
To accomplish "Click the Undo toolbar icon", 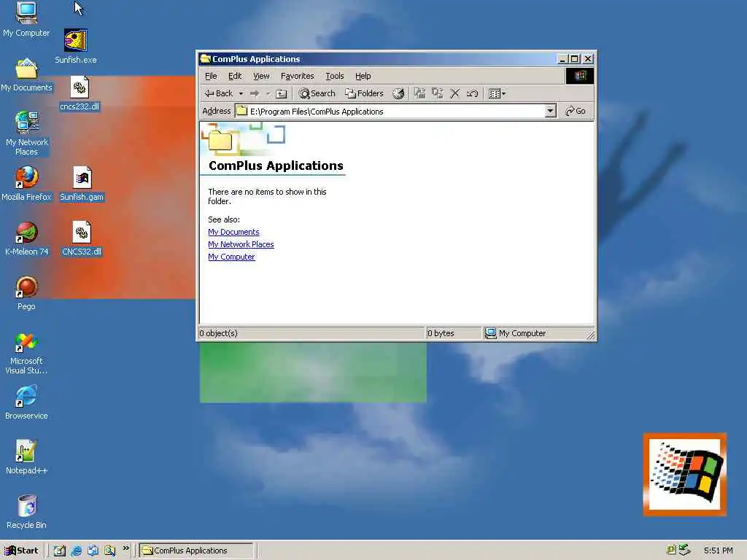I will pyautogui.click(x=472, y=93).
